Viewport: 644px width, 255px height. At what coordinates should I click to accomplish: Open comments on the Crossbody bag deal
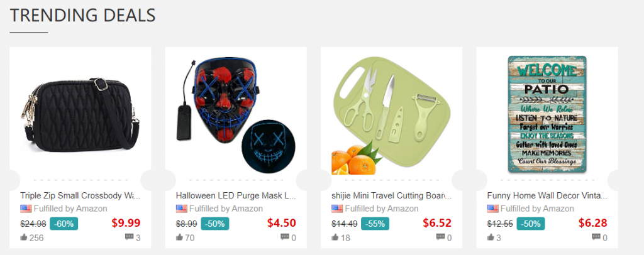[129, 237]
